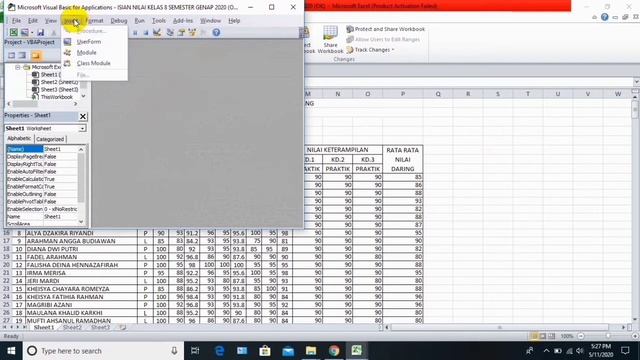Screen dimensions: 640x360
Task: Expand Excel formula bar arrow
Action: tap(636, 82)
